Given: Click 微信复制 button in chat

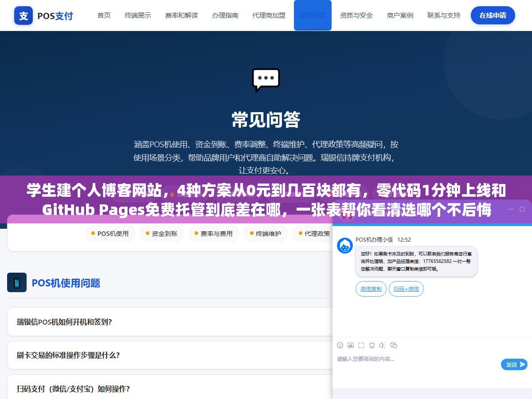Looking at the screenshot, I should [371, 289].
